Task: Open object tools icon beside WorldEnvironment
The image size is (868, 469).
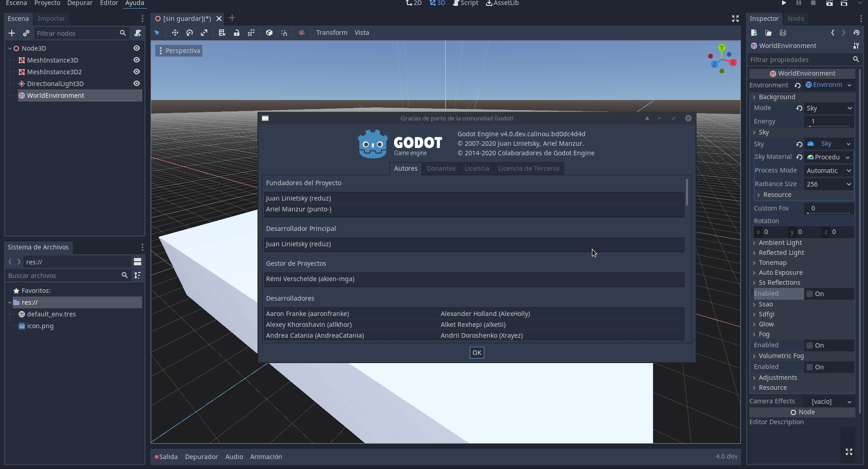Action: coord(856,46)
